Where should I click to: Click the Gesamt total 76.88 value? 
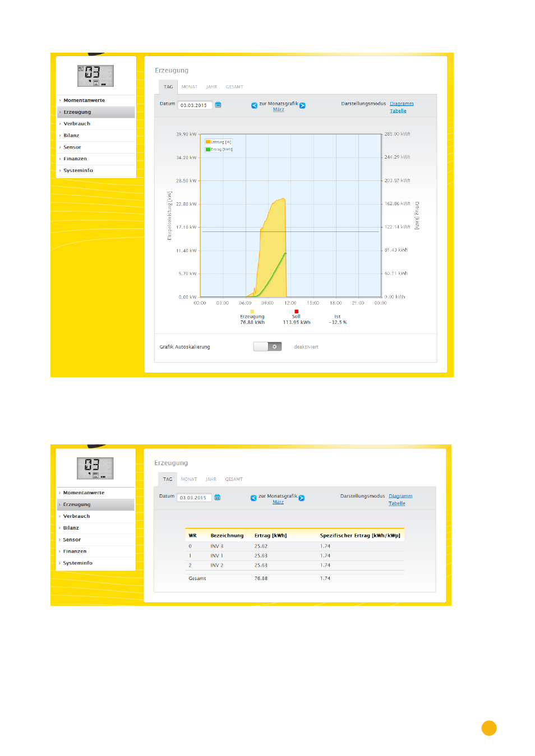pos(261,578)
